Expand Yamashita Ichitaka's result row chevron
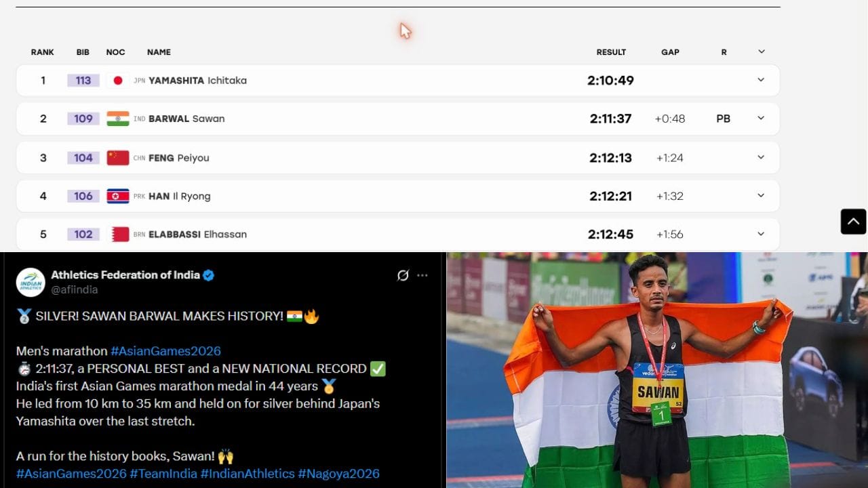 [x=761, y=80]
